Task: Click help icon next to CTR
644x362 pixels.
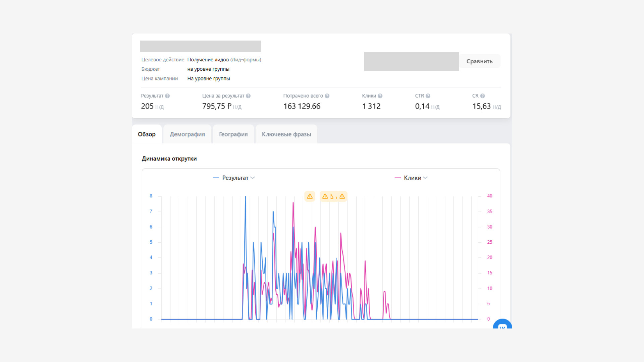Action: [428, 96]
